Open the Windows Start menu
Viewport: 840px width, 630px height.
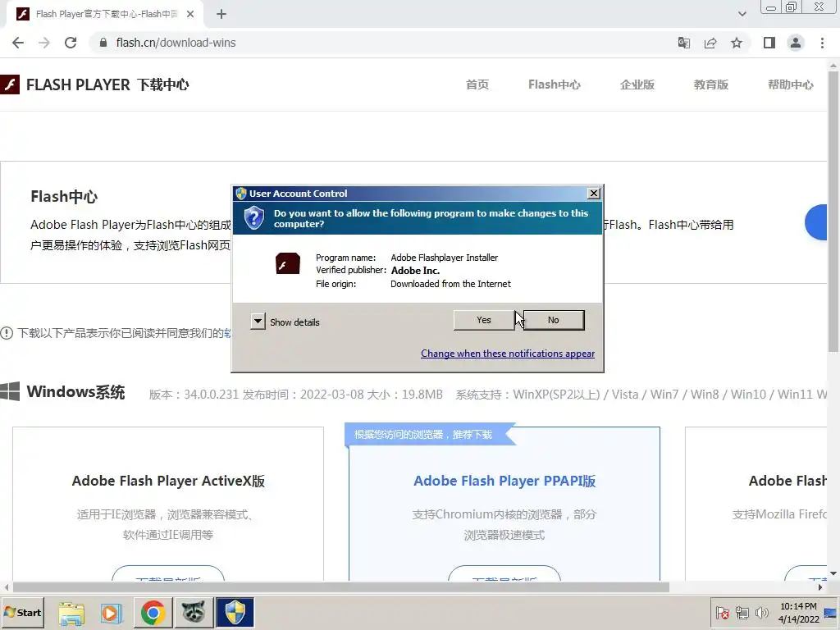[x=22, y=612]
